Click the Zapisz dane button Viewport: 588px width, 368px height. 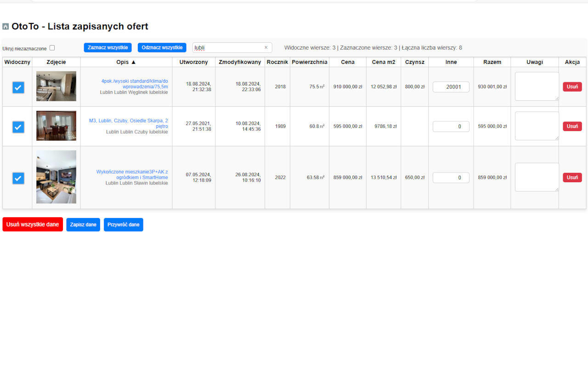83,224
